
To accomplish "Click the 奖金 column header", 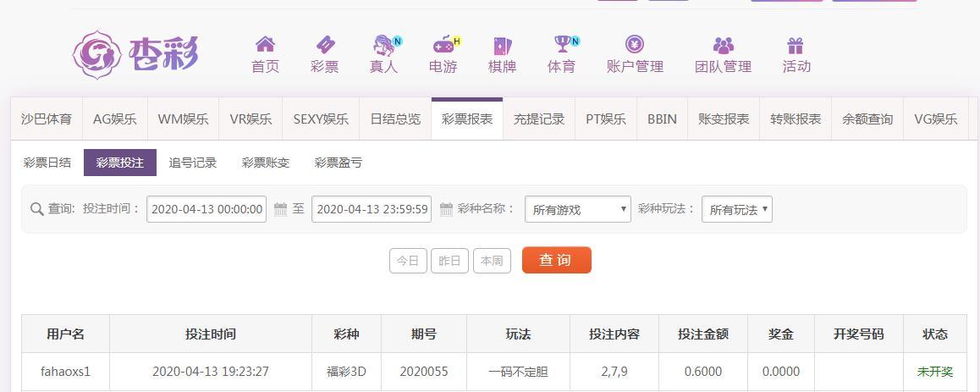I will [x=781, y=334].
